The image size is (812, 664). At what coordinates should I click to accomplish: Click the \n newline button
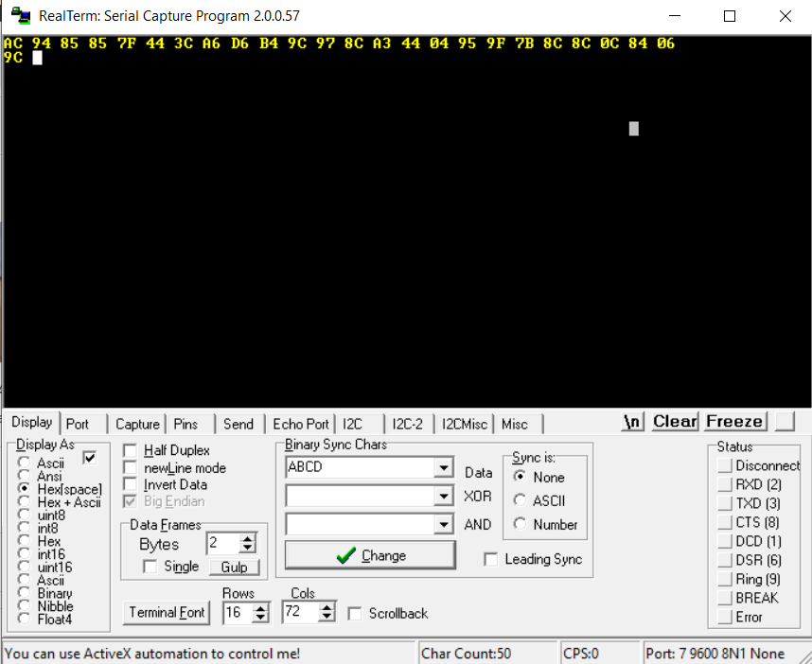tap(633, 421)
